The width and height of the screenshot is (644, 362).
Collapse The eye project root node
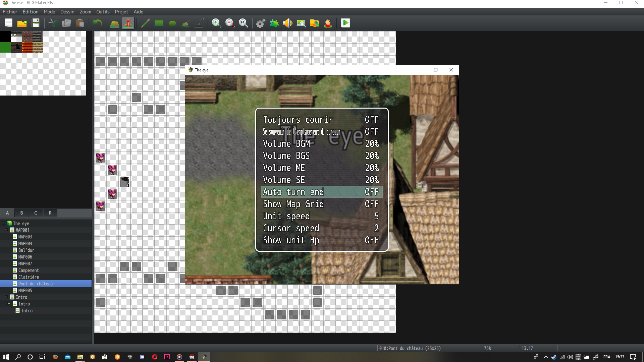(x=4, y=223)
